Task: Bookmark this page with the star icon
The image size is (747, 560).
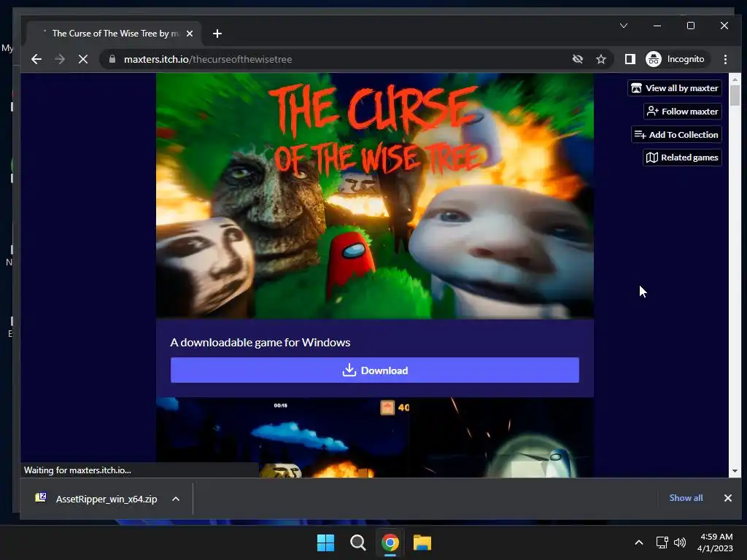Action: coord(601,59)
